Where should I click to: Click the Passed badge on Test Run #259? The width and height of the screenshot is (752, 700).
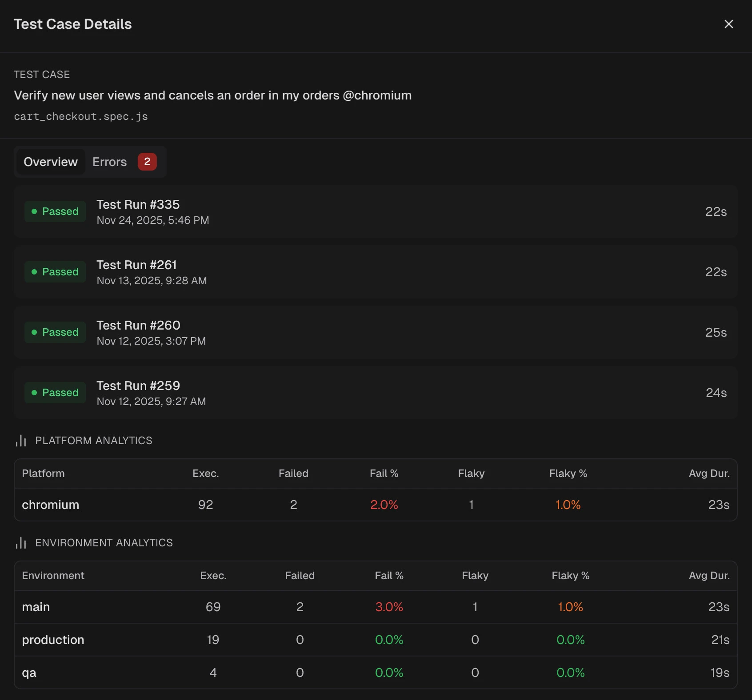pyautogui.click(x=55, y=393)
